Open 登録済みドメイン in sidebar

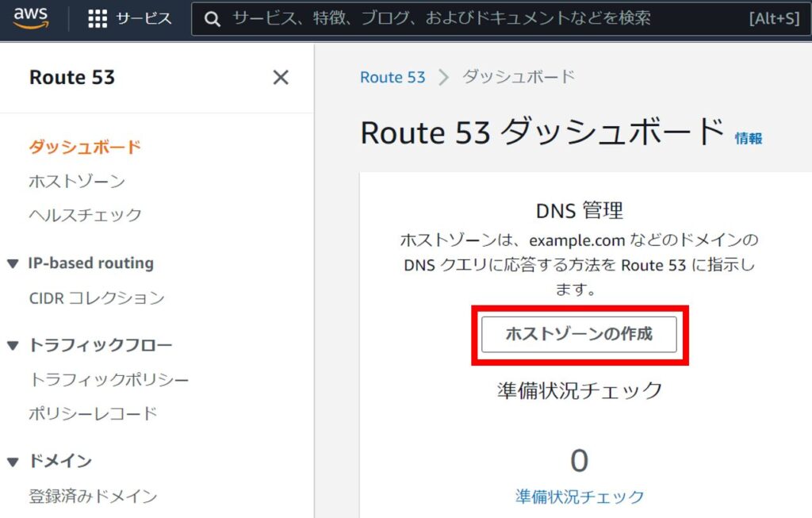click(x=94, y=497)
